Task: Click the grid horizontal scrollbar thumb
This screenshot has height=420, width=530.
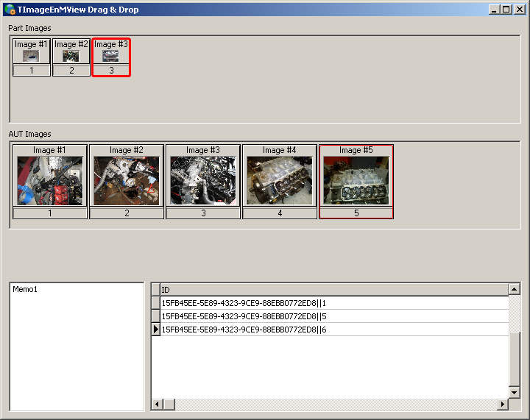Action: [169, 404]
